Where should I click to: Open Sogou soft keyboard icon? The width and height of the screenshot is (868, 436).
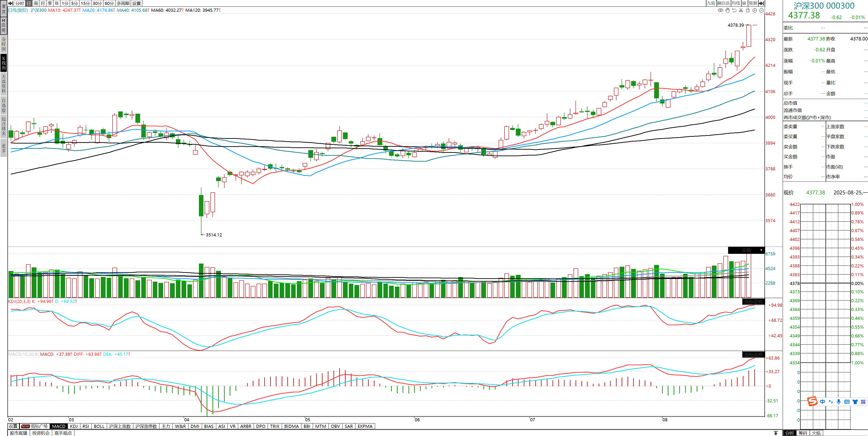point(847,402)
